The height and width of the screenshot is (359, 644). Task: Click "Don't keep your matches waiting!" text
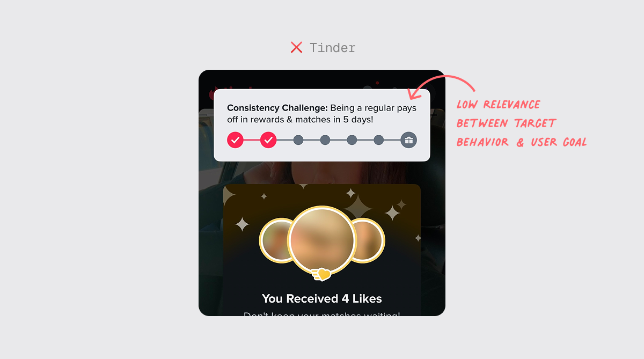[322, 314]
